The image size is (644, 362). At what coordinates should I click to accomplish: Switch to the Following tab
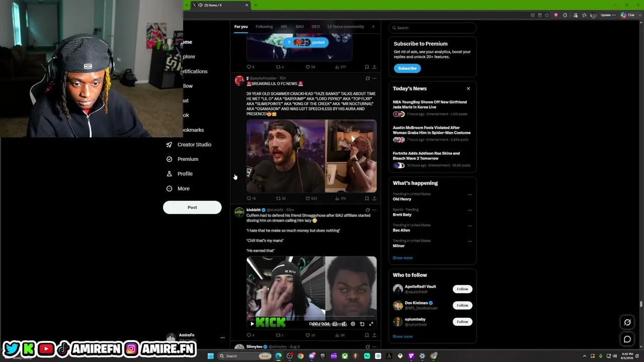(264, 27)
